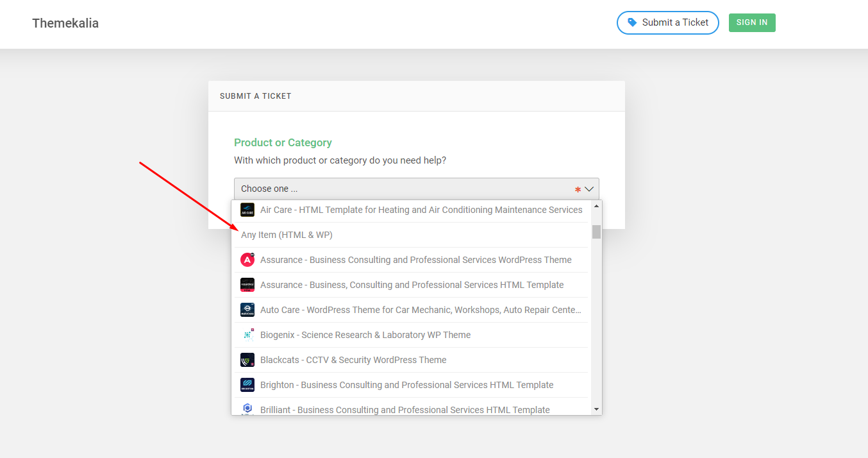
Task: Click the tag icon in Submit a Ticket
Action: click(632, 22)
